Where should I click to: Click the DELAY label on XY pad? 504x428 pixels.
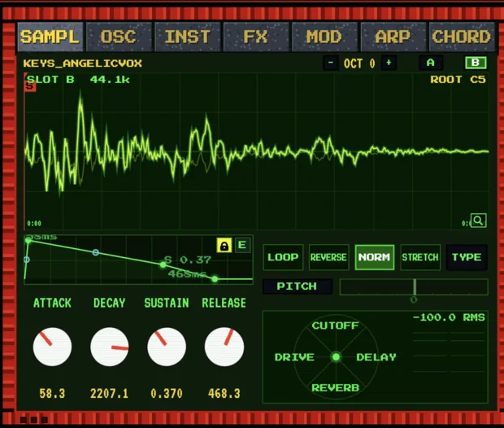click(376, 357)
